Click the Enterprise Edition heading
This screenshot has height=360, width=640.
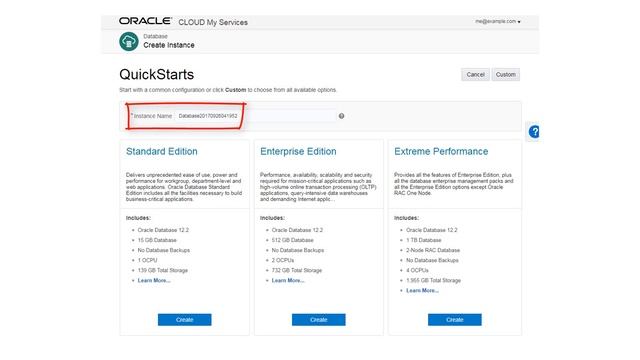[298, 151]
